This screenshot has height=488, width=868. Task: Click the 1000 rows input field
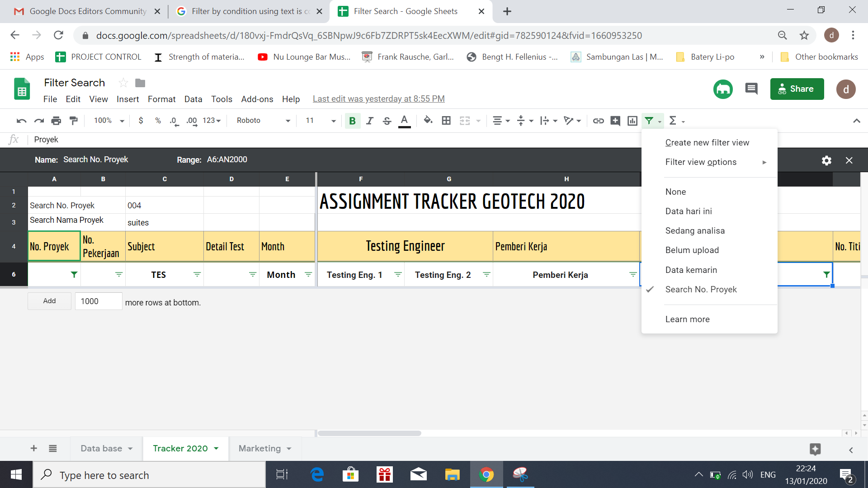pos(98,301)
